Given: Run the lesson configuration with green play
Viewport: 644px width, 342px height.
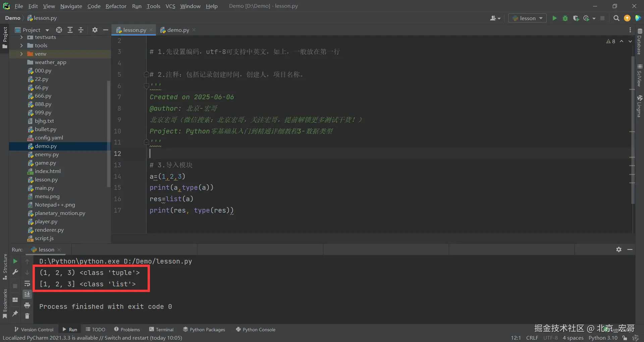Looking at the screenshot, I should (554, 18).
